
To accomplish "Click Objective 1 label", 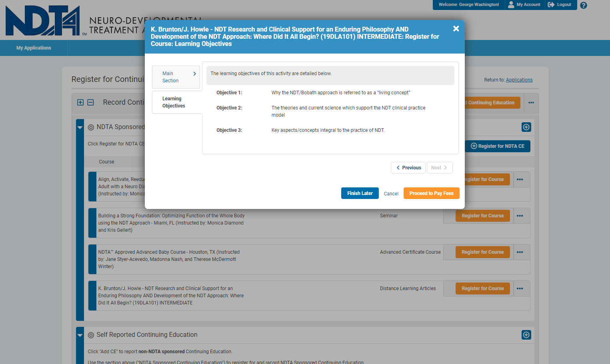I will 229,93.
